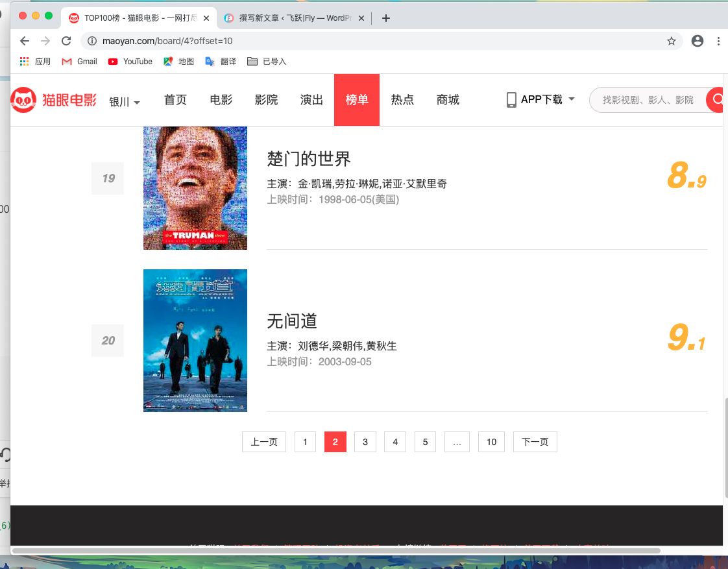Switch to the TOP100榜 猫眼电影 tab
Screen dimensions: 728x569
point(139,18)
